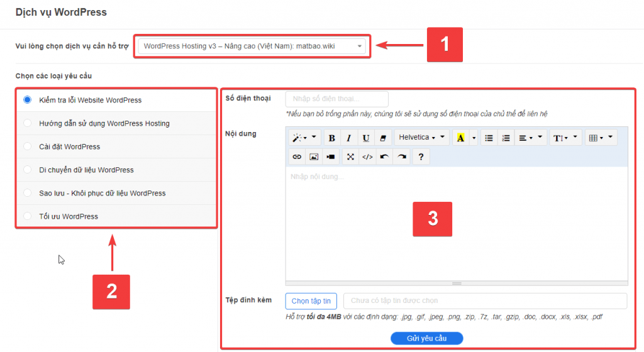This screenshot has height=352, width=644.
Task: Click the 'Chọn tập tin' file button
Action: coord(311,301)
